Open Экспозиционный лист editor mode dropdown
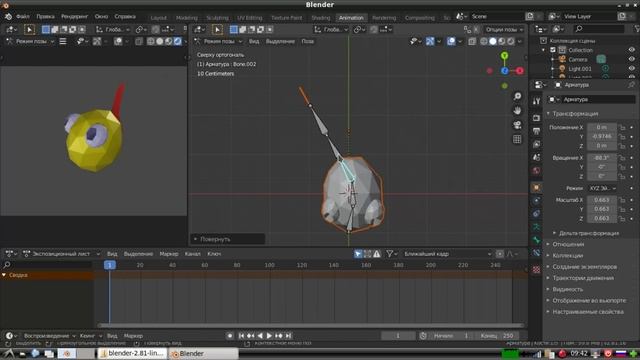The height and width of the screenshot is (360, 640). pos(61,254)
